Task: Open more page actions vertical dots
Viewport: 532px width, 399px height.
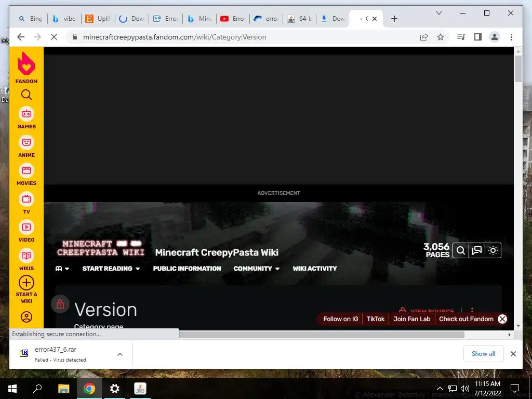Action: pyautogui.click(x=472, y=311)
